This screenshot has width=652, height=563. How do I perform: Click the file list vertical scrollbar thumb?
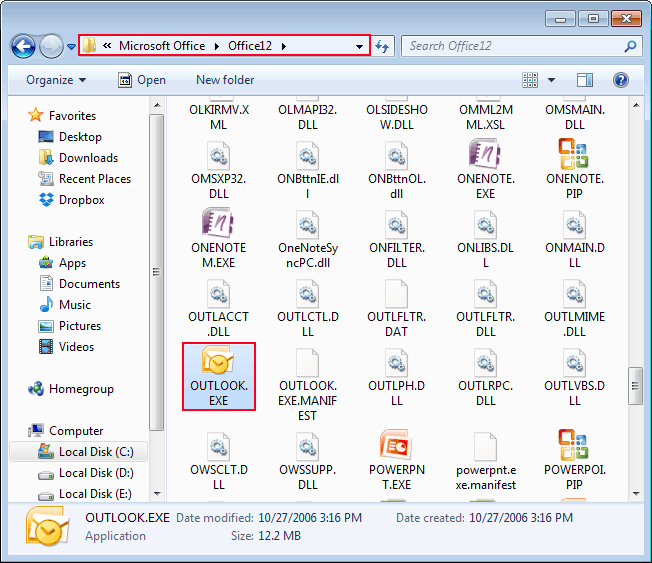tap(635, 386)
